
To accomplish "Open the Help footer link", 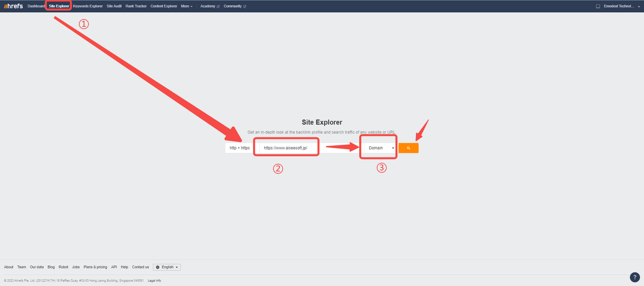I will (124, 267).
